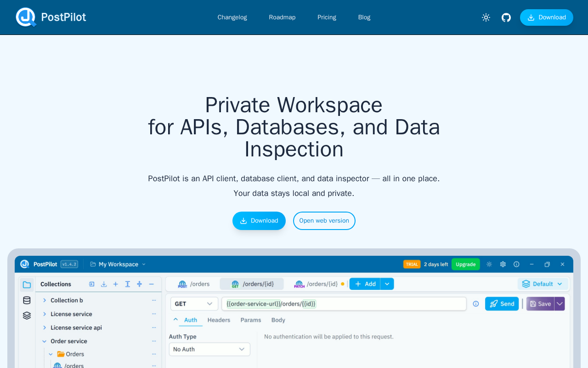Click the info icon in the app title bar

pyautogui.click(x=516, y=264)
